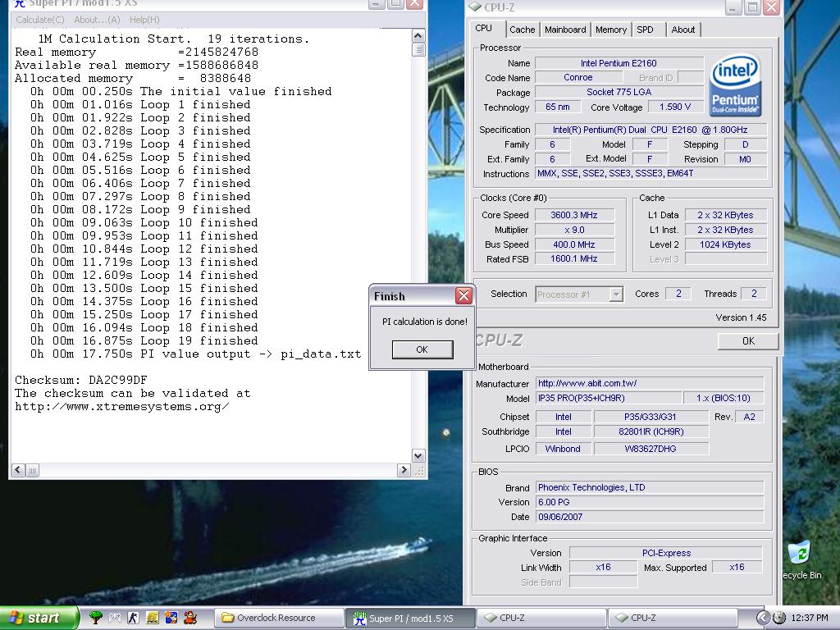Click the OK button in CPU-Z window
Screen dimensions: 840x630
click(x=748, y=340)
